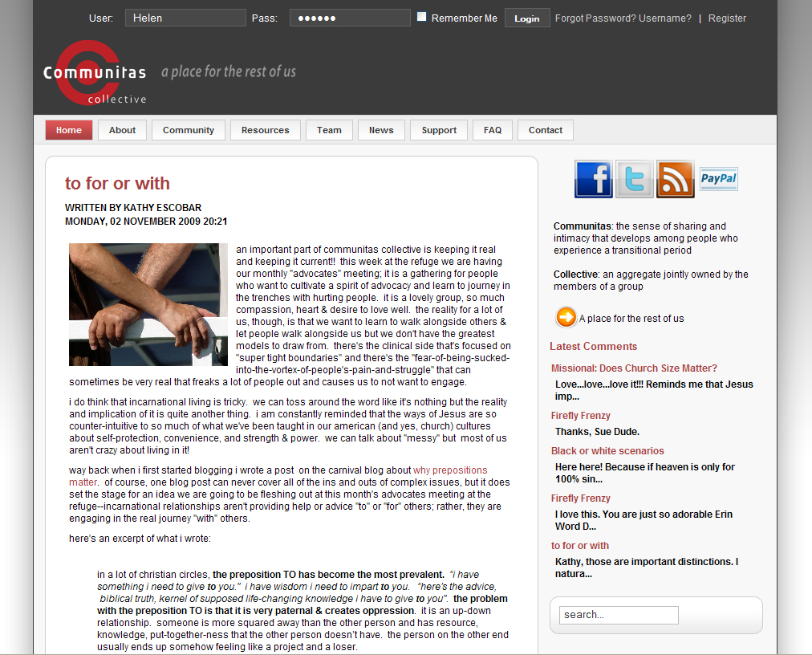This screenshot has width=812, height=655.
Task: Click the sidebar search box
Action: pos(619,615)
